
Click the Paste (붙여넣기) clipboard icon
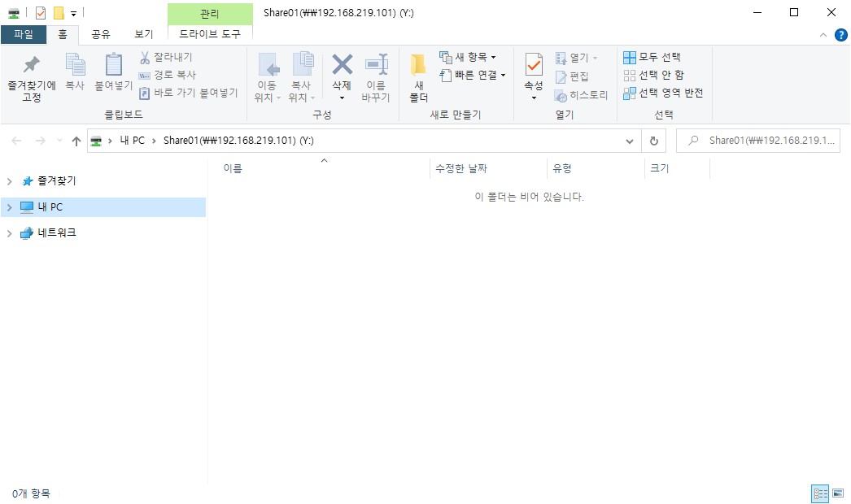[113, 65]
